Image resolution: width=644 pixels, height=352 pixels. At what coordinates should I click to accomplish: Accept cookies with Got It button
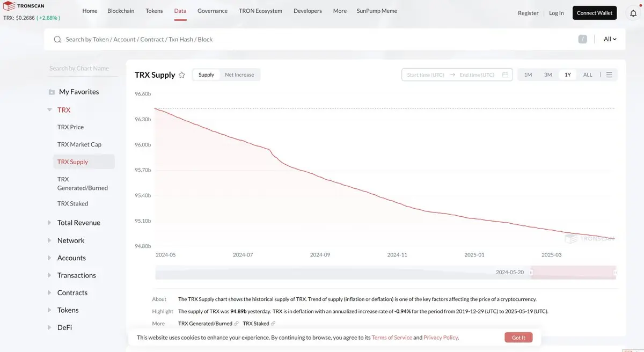[518, 338]
